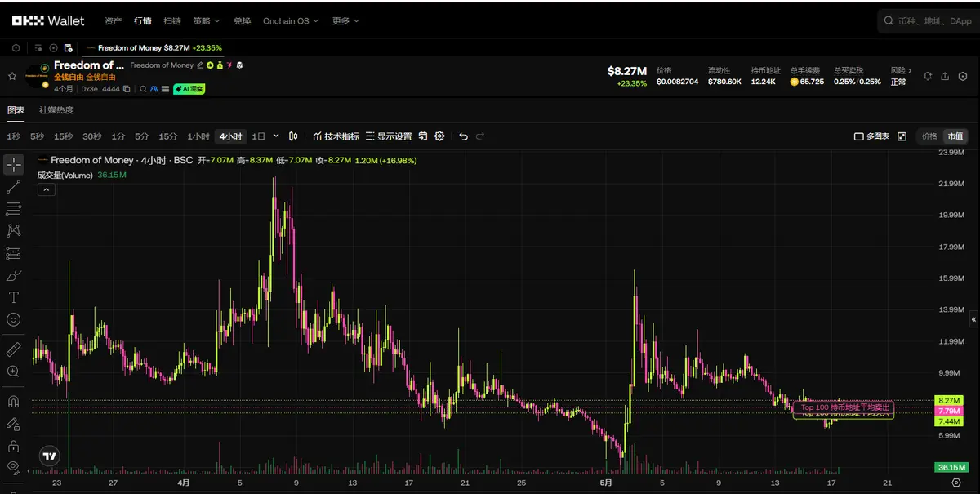Image resolution: width=980 pixels, height=494 pixels.
Task: Open 行情 market page
Action: (143, 20)
